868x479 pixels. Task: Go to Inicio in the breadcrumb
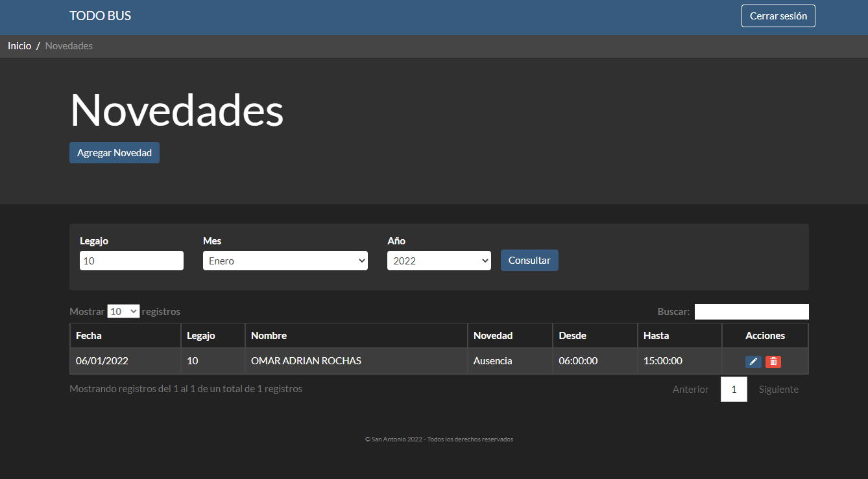pos(19,46)
